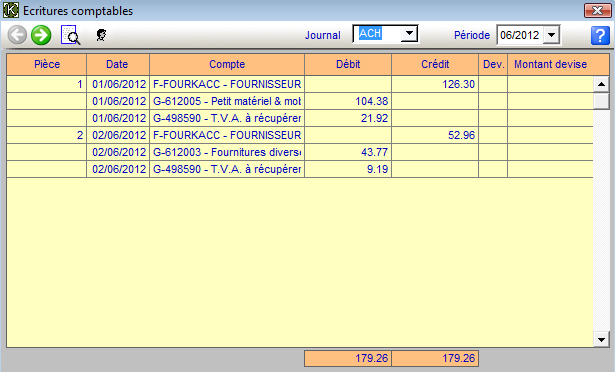Select the 21.92 debit cell
This screenshot has width=615, height=372.
[348, 118]
